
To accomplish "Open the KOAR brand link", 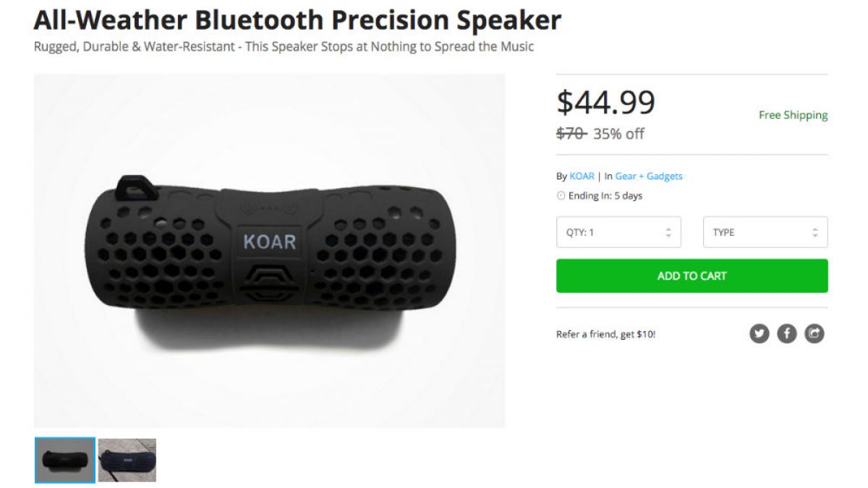I will (x=582, y=176).
